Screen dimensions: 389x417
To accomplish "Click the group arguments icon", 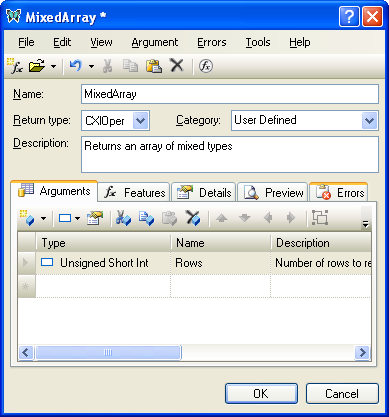I will (320, 218).
